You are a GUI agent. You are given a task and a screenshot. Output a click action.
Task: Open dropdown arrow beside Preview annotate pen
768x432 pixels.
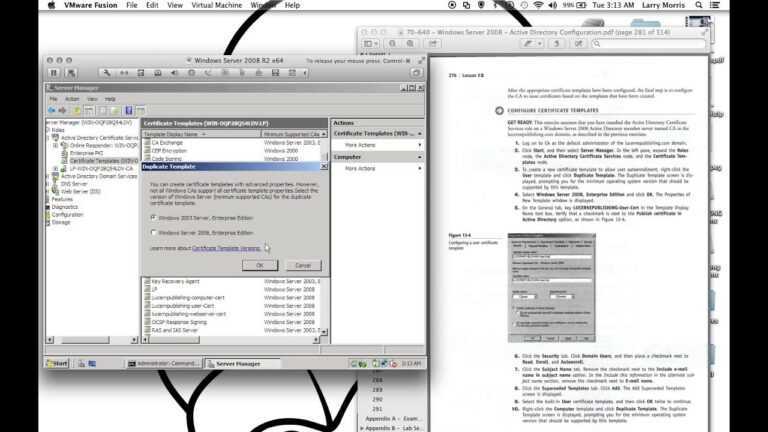(539, 44)
